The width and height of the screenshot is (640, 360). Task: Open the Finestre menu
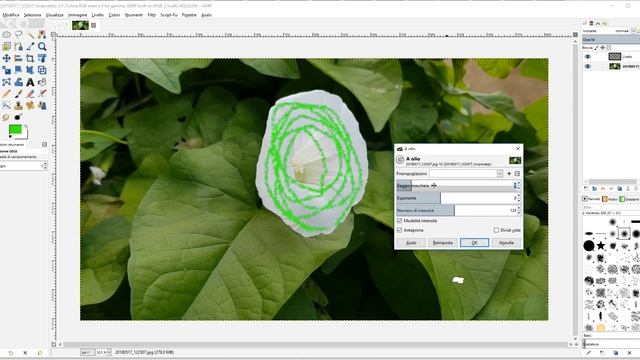[189, 15]
